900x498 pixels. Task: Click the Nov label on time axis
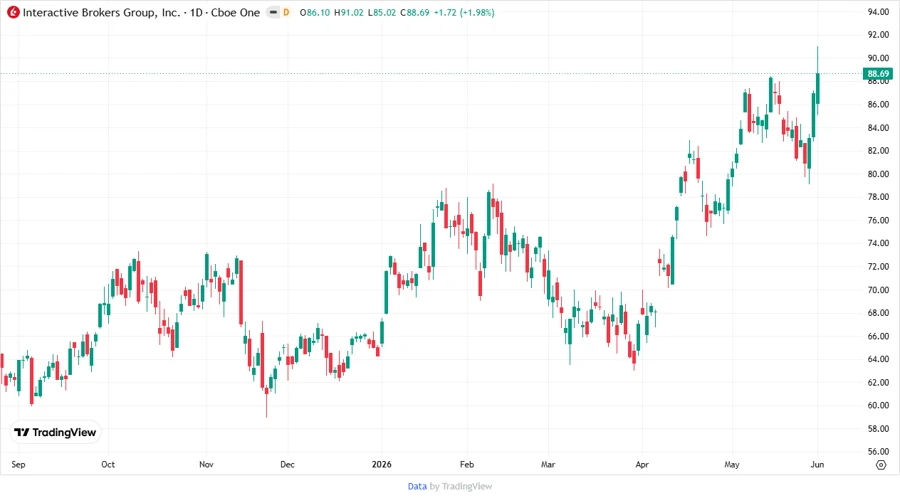206,464
